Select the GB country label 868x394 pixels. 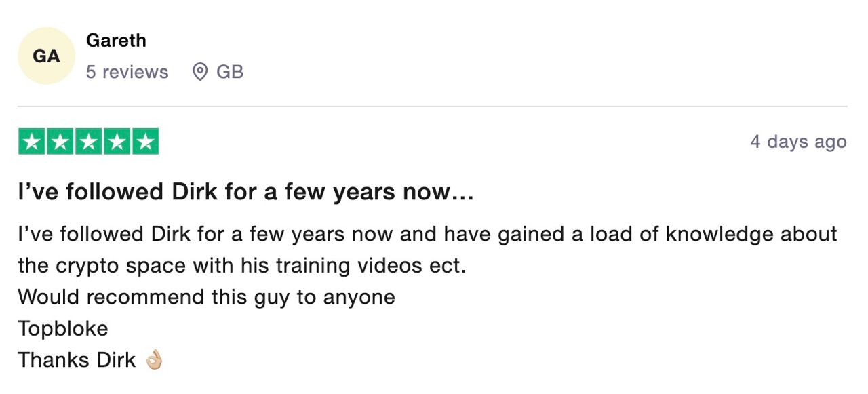[230, 72]
